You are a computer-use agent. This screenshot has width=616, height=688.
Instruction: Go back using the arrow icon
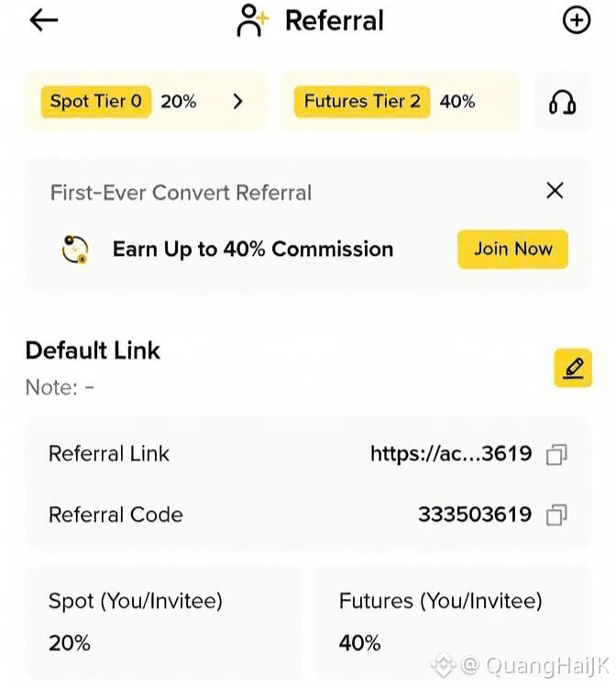[x=44, y=20]
